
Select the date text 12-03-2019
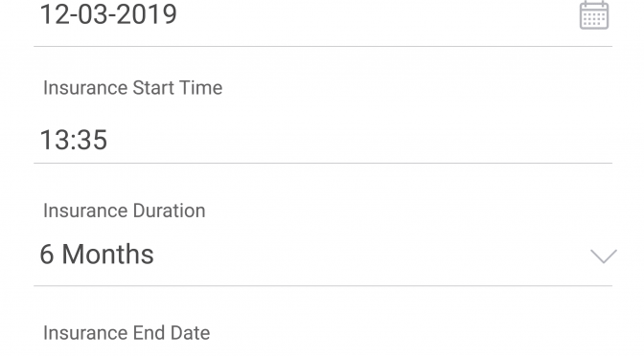108,14
